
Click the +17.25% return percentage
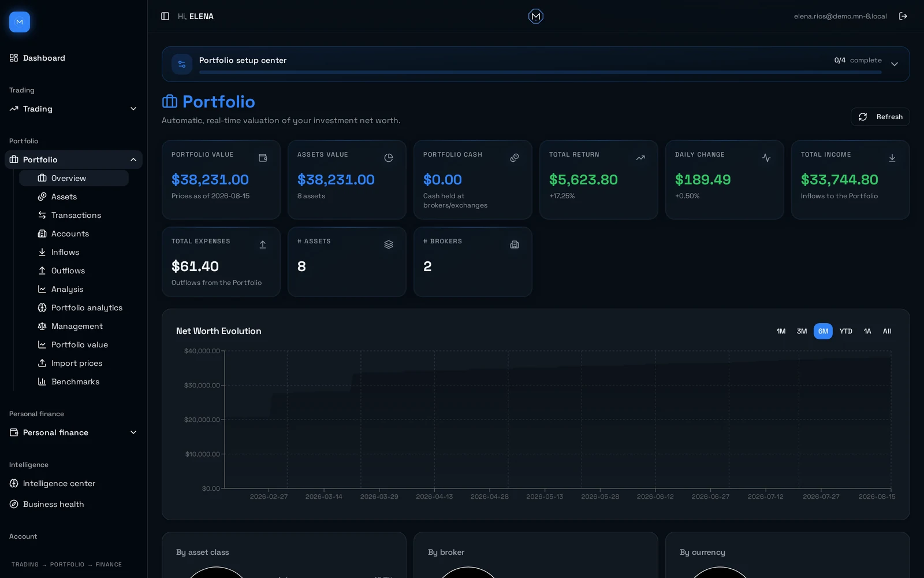(562, 196)
